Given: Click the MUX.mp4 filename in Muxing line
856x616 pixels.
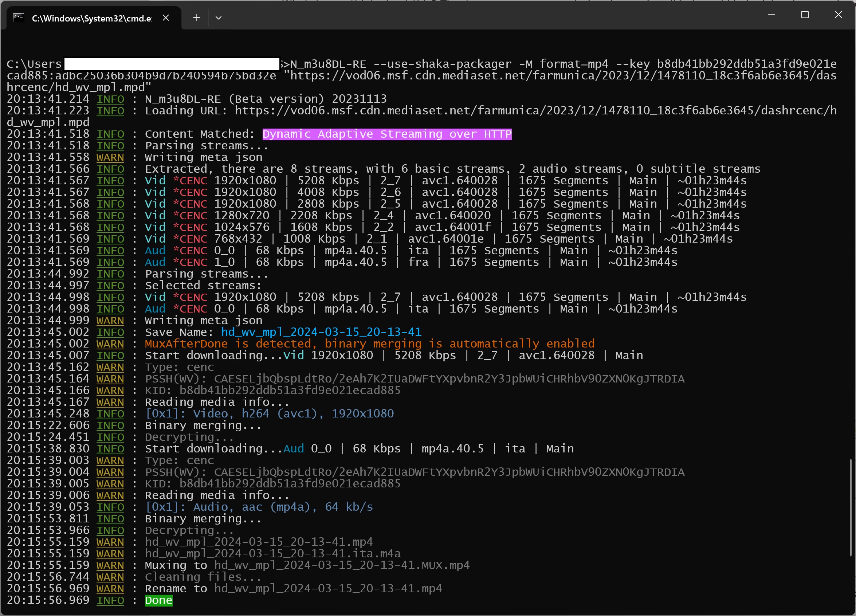Looking at the screenshot, I should (341, 565).
